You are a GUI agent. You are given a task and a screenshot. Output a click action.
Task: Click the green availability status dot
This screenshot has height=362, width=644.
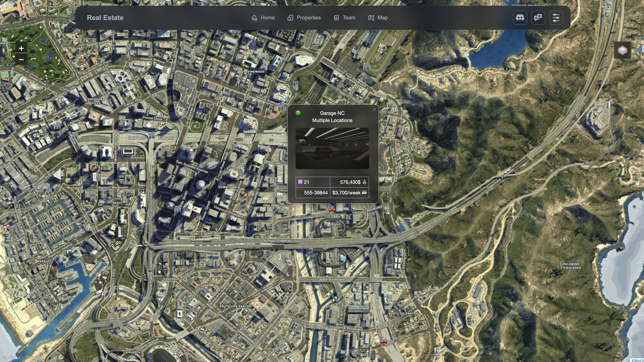pos(298,113)
